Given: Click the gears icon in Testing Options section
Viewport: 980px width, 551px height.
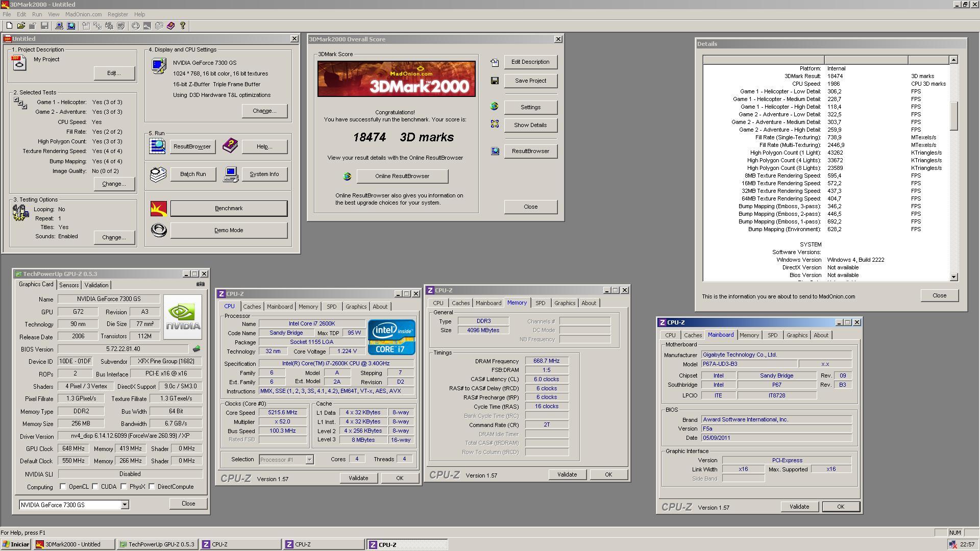Looking at the screenshot, I should click(20, 212).
